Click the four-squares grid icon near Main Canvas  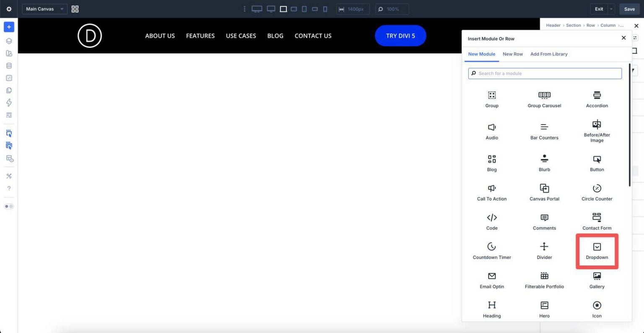tap(75, 9)
